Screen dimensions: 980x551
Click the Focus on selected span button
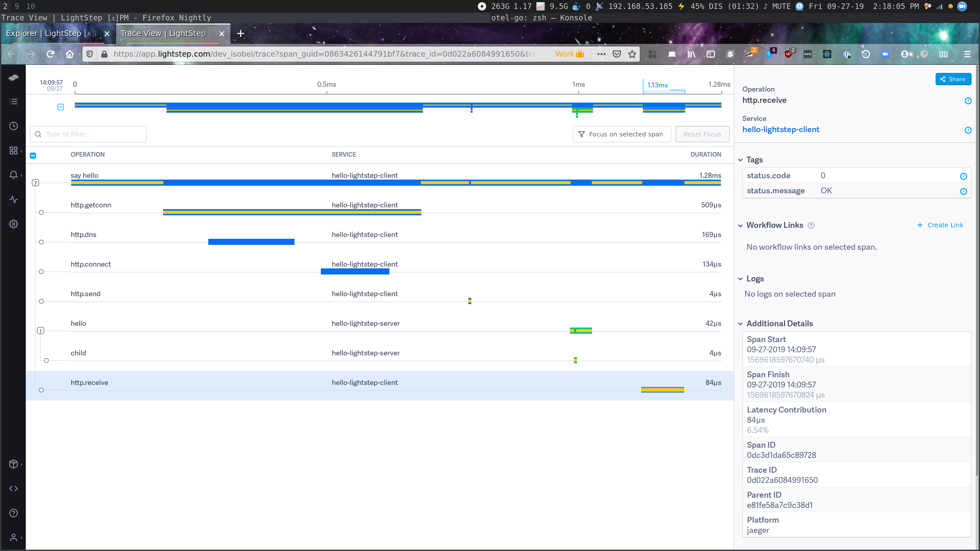click(x=622, y=134)
